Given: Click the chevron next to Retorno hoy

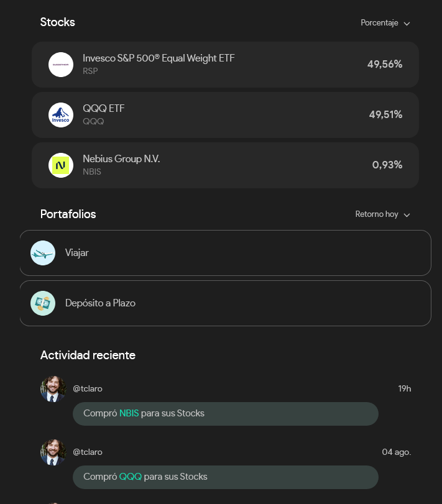Looking at the screenshot, I should tap(407, 215).
